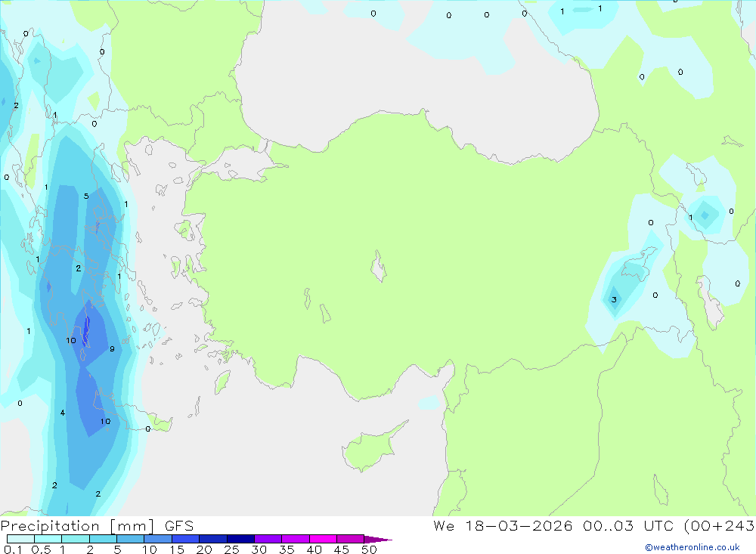The width and height of the screenshot is (756, 554).
Task: Click the 1–2 mm legend color swatch
Action: 76,539
